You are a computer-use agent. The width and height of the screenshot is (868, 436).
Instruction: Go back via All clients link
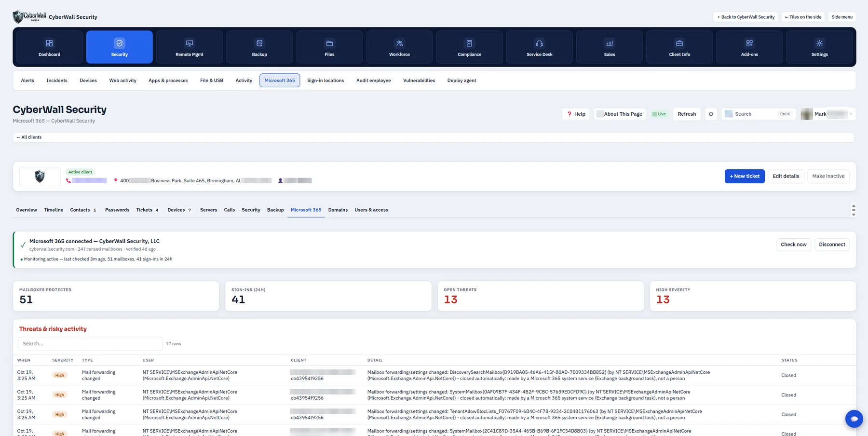point(29,137)
